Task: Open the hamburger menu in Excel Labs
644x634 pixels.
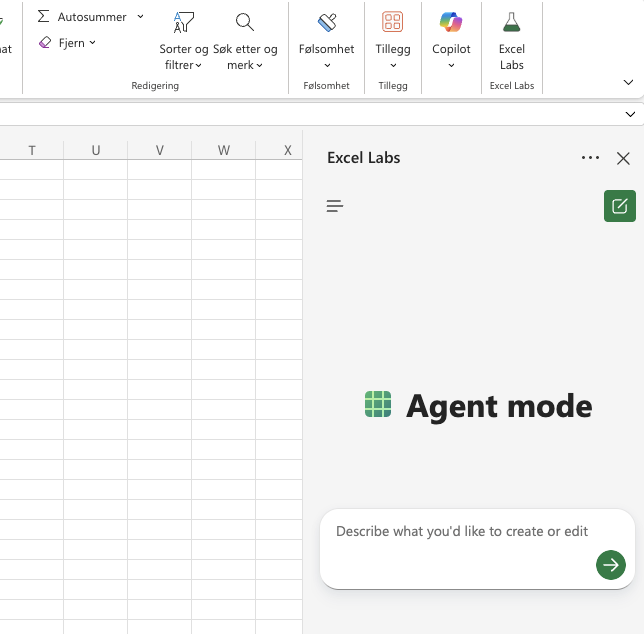Action: tap(335, 206)
